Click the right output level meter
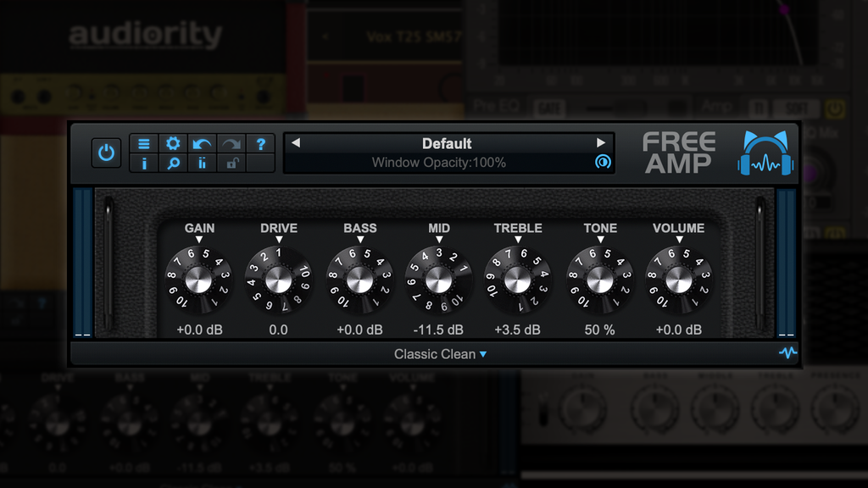Viewport: 868px width, 488px height. (786, 263)
